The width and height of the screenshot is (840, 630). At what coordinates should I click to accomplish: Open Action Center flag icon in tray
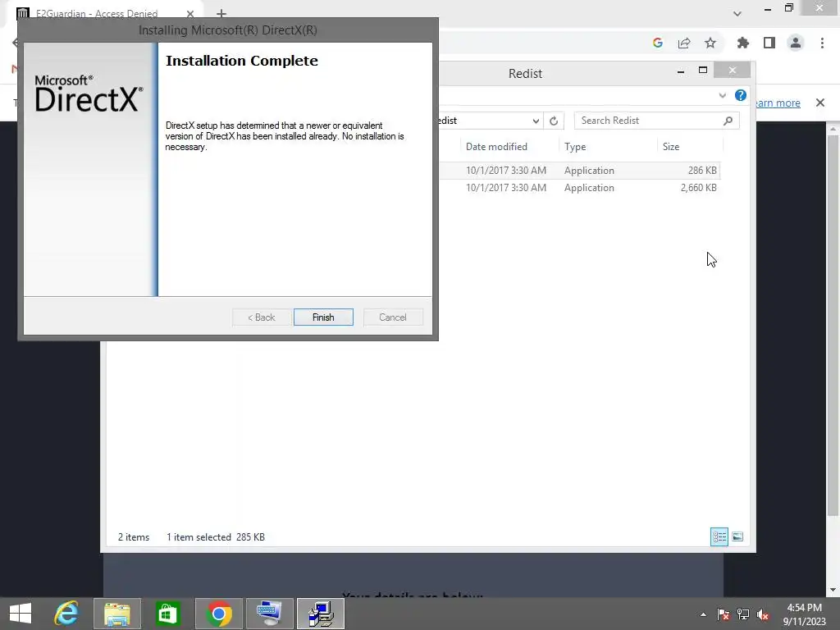(724, 614)
